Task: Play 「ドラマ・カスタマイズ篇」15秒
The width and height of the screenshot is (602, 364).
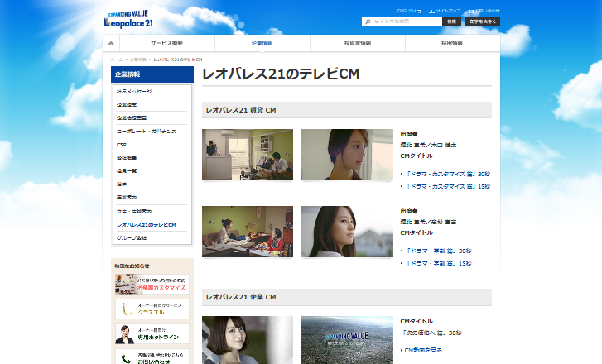Action: point(448,186)
